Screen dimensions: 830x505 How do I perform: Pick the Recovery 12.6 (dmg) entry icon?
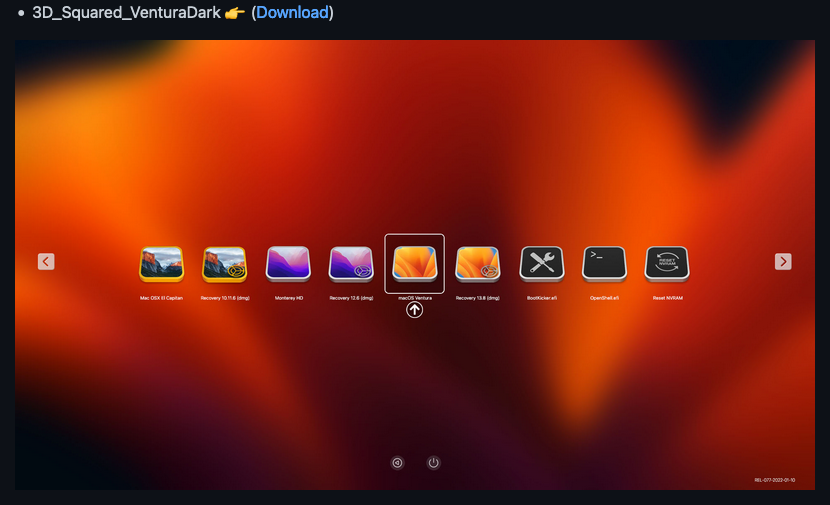(351, 264)
